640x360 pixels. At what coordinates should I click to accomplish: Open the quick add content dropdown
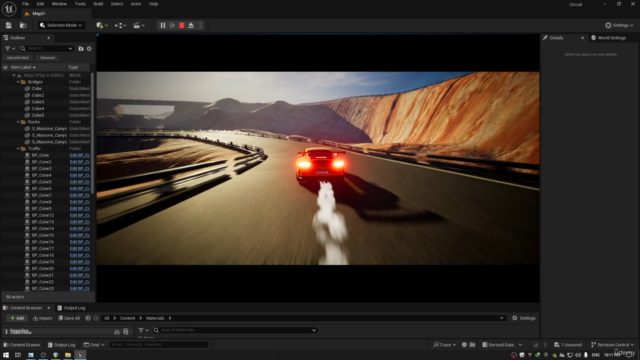pyautogui.click(x=102, y=25)
